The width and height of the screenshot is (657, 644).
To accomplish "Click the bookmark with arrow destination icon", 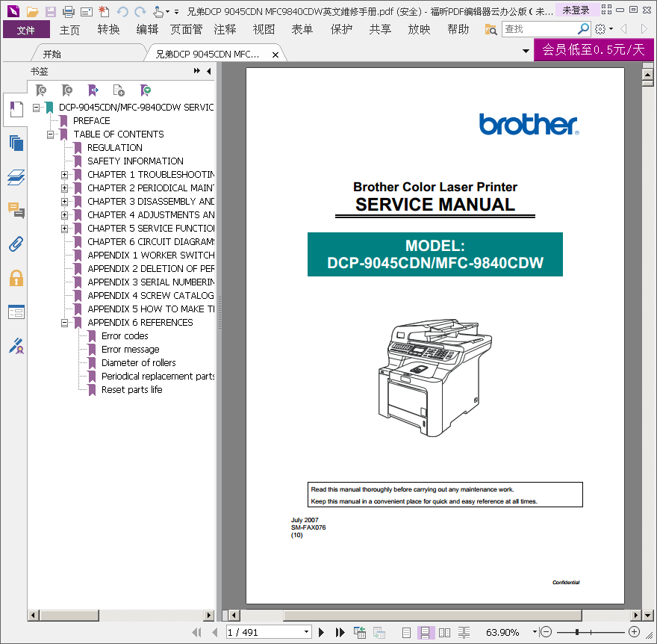I will click(93, 90).
